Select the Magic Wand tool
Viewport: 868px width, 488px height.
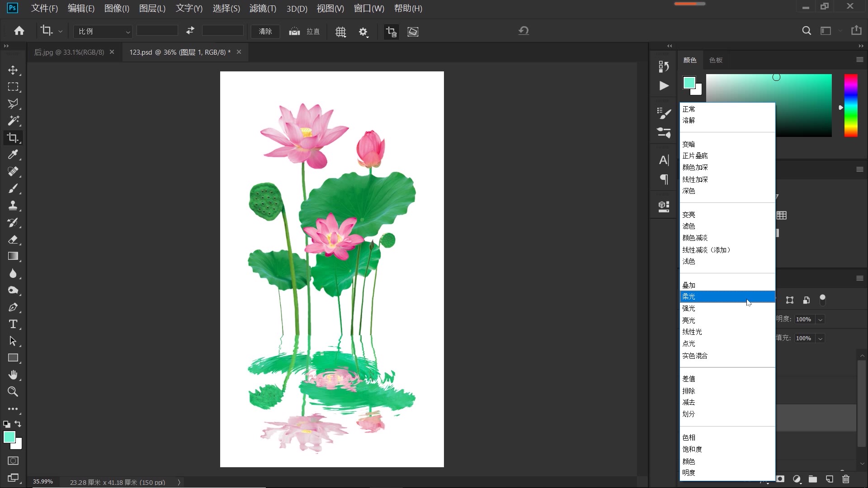(13, 121)
